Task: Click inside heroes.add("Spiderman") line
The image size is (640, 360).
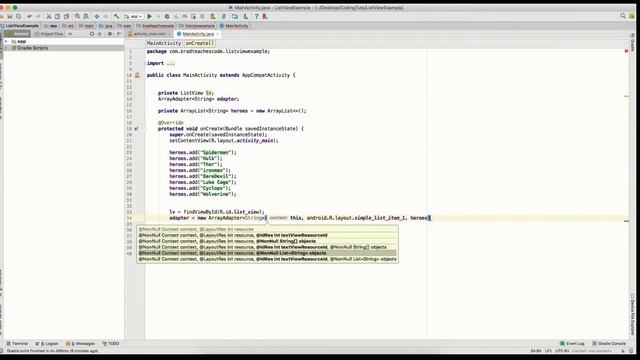Action: [x=203, y=152]
